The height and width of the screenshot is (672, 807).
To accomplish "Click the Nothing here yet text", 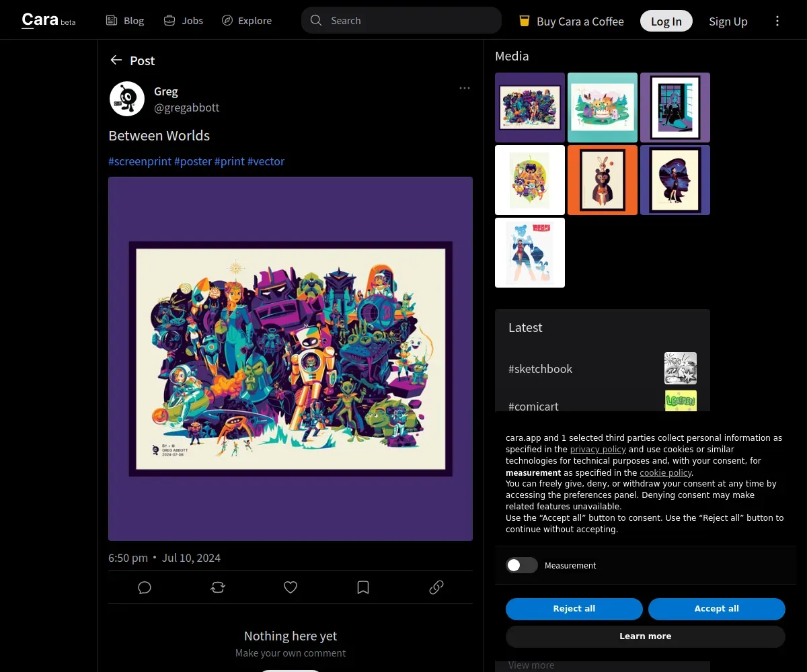I will point(291,636).
